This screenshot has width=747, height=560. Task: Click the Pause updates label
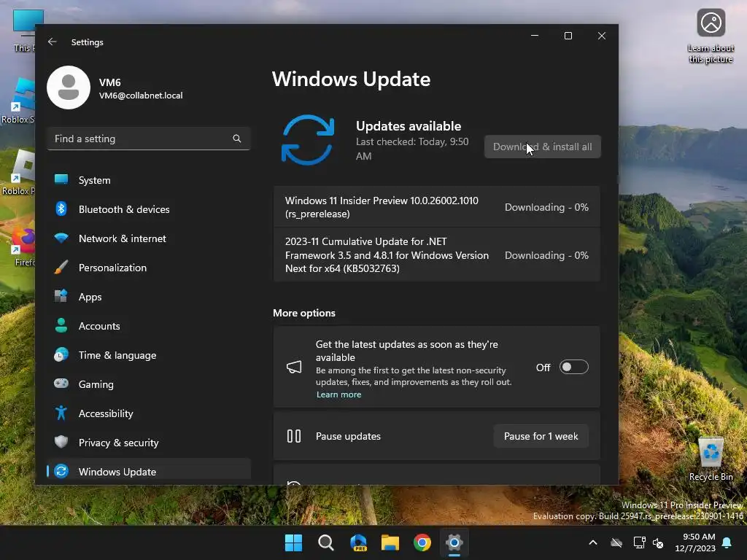point(348,436)
